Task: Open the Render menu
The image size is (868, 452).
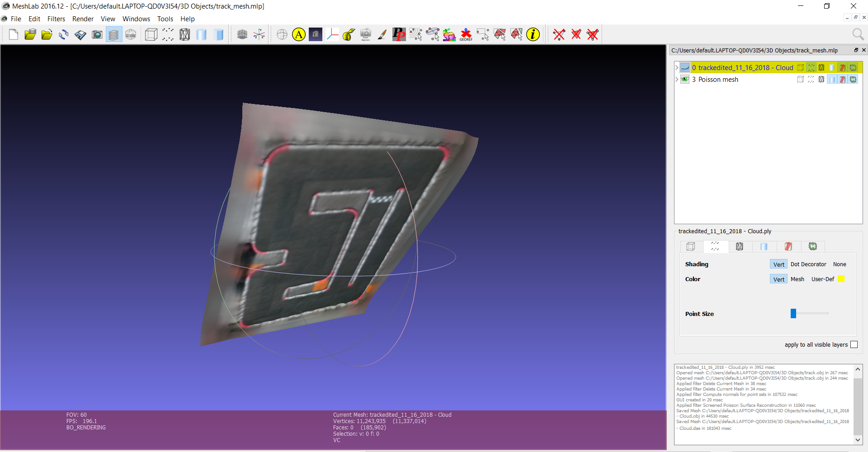Action: [x=83, y=19]
